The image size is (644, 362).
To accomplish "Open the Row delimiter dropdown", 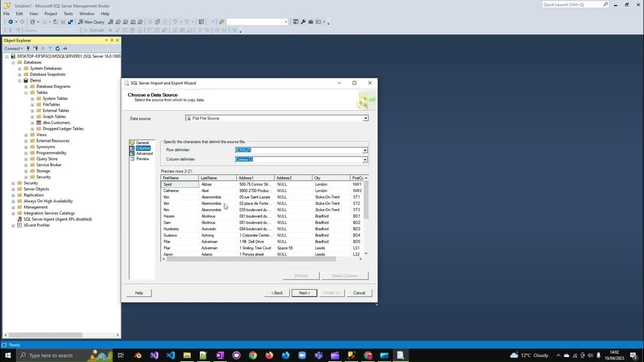I will (365, 150).
